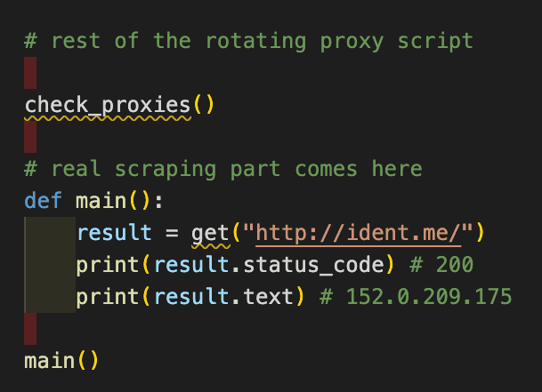The height and width of the screenshot is (392, 542).
Task: Click the parentheses after check_proxies
Action: pyautogui.click(x=204, y=105)
